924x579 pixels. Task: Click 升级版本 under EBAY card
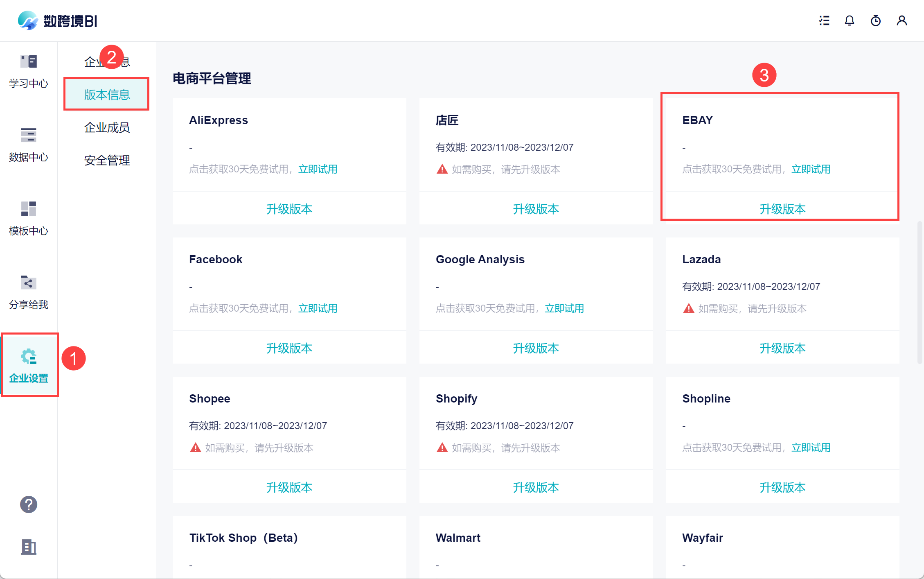pos(782,209)
